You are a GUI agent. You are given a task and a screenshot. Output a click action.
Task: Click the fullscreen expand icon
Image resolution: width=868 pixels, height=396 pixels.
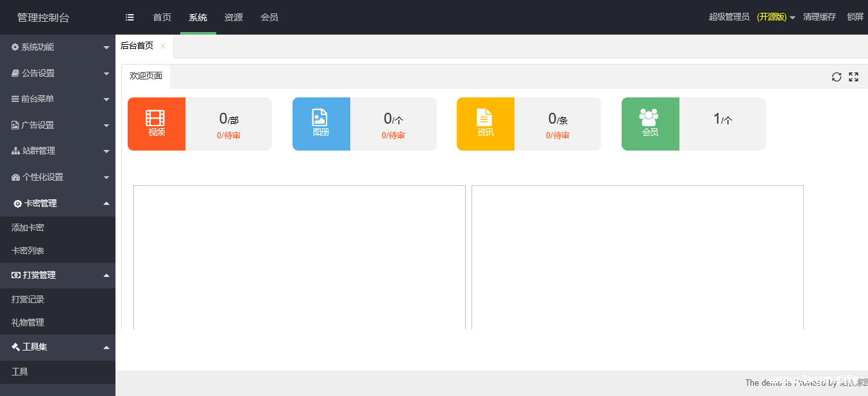click(853, 77)
